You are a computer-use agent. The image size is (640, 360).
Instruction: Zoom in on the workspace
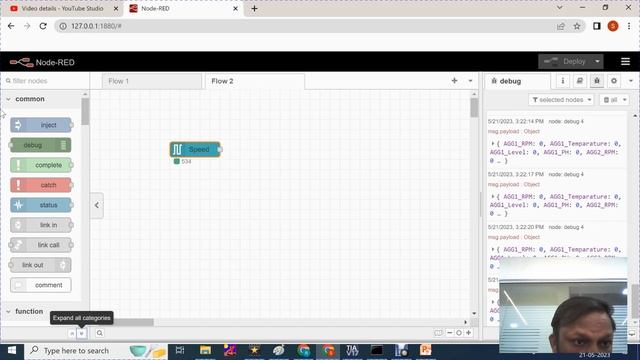coord(469,333)
